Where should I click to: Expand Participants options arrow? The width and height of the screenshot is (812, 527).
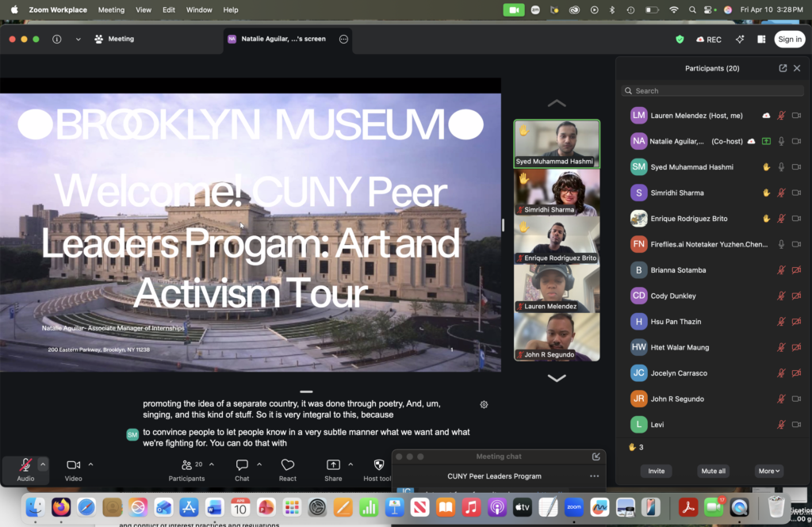pyautogui.click(x=211, y=464)
